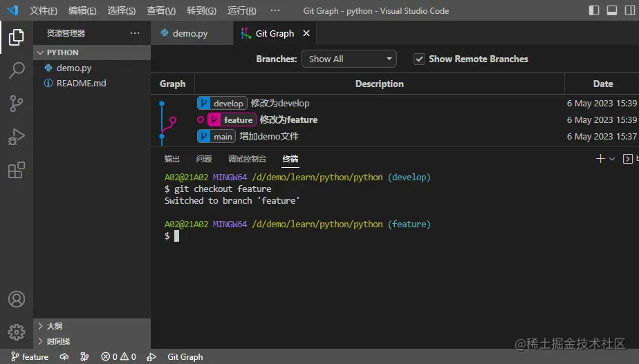The height and width of the screenshot is (364, 639).
Task: Click the Description column header
Action: coord(380,84)
